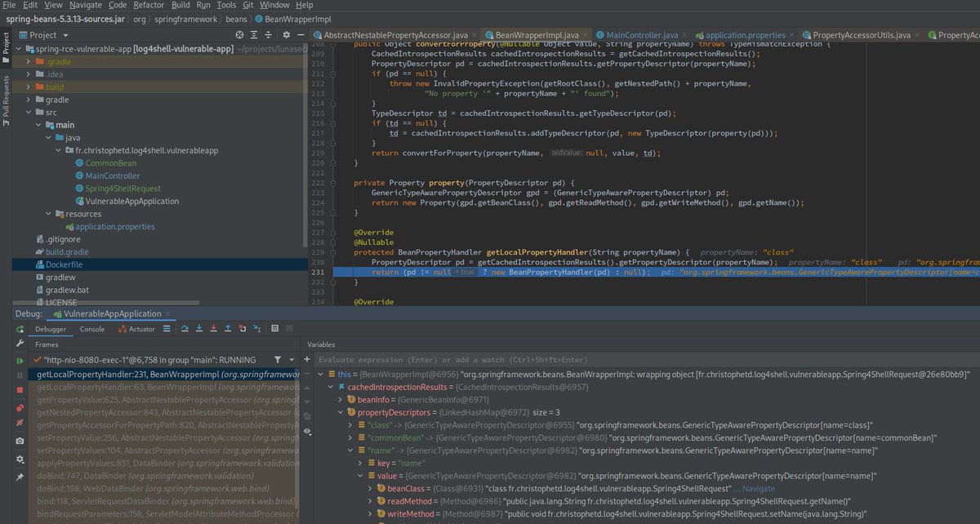Image resolution: width=980 pixels, height=524 pixels.
Task: Close the VulnerableAppApplication debug tab
Action: (168, 313)
